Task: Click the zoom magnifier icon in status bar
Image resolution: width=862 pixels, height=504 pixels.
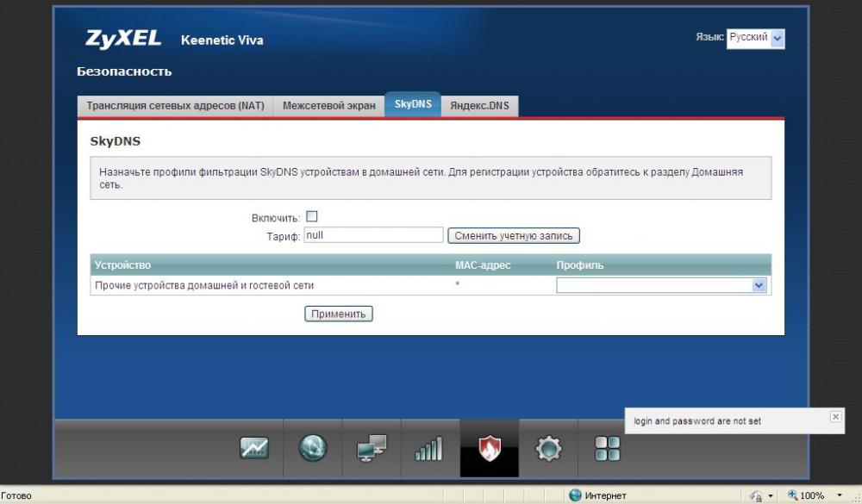Action: tap(792, 495)
